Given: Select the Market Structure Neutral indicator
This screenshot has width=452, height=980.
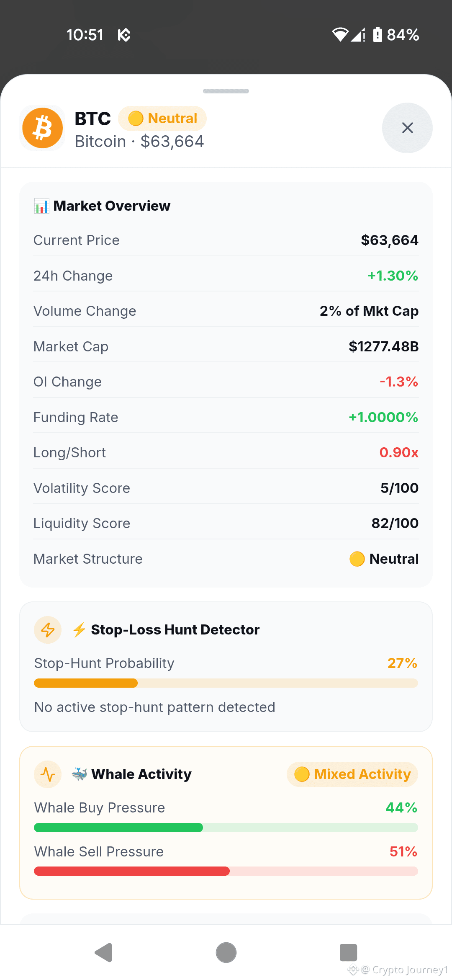Looking at the screenshot, I should (384, 559).
